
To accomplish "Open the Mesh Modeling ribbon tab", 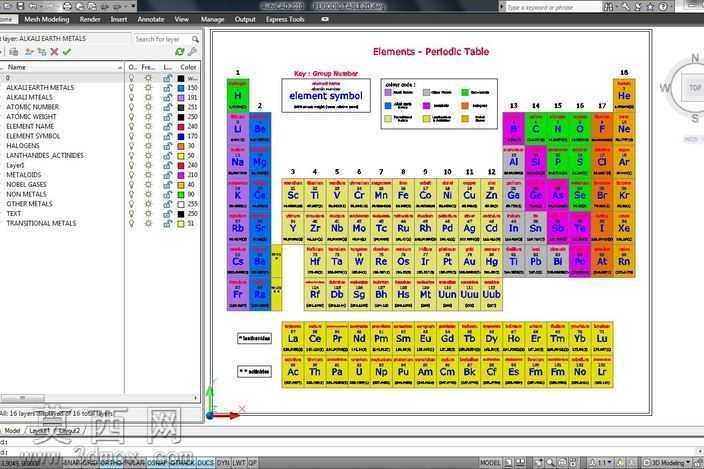I will [x=47, y=19].
